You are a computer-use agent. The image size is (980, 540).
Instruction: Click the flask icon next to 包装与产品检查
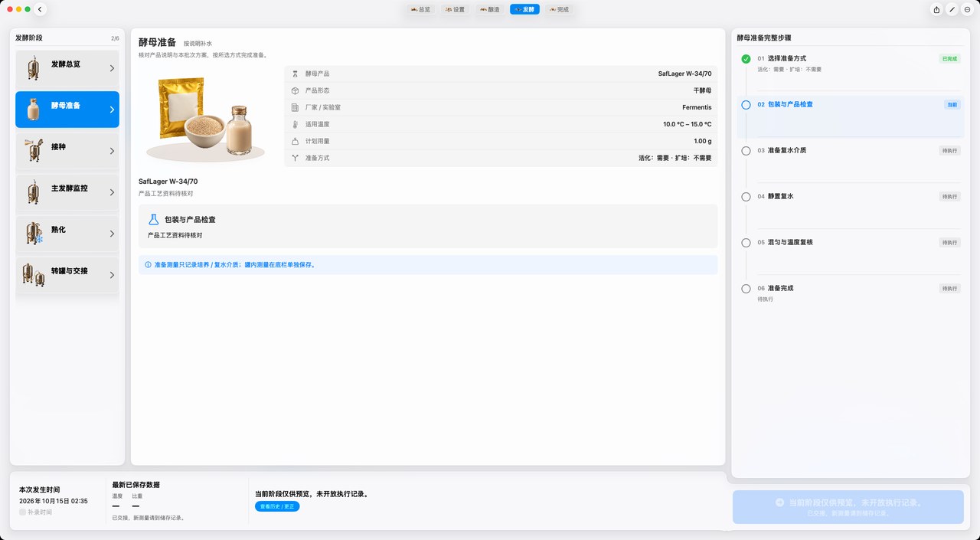click(154, 219)
